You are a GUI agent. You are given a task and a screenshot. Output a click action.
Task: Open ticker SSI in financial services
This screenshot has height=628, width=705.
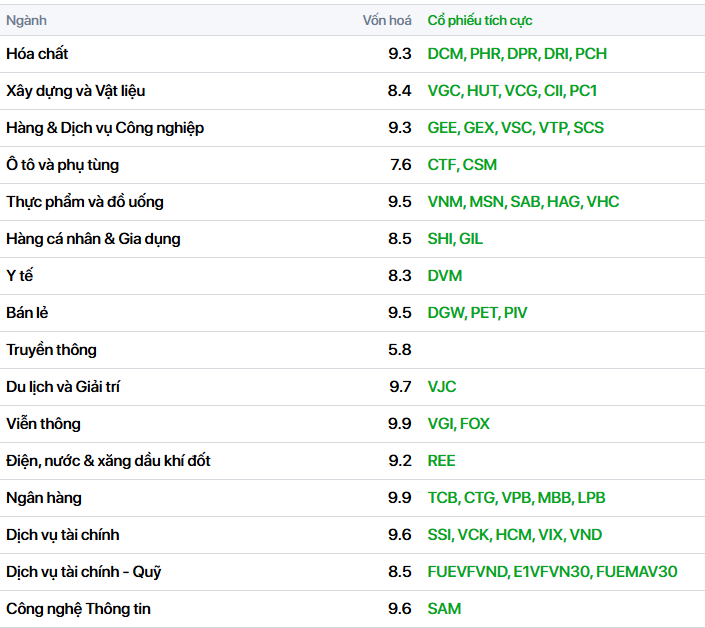click(x=440, y=535)
